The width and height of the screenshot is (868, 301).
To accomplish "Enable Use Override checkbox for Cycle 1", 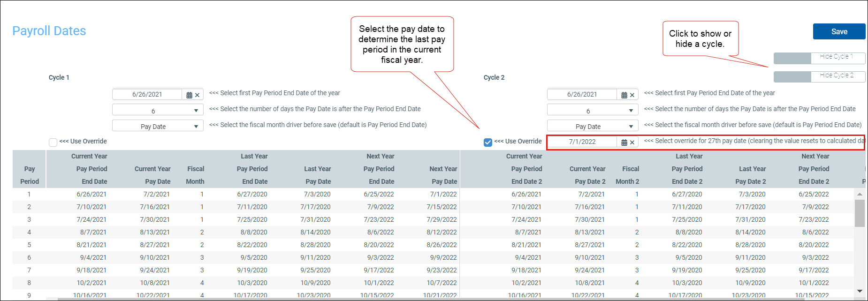I will click(53, 142).
